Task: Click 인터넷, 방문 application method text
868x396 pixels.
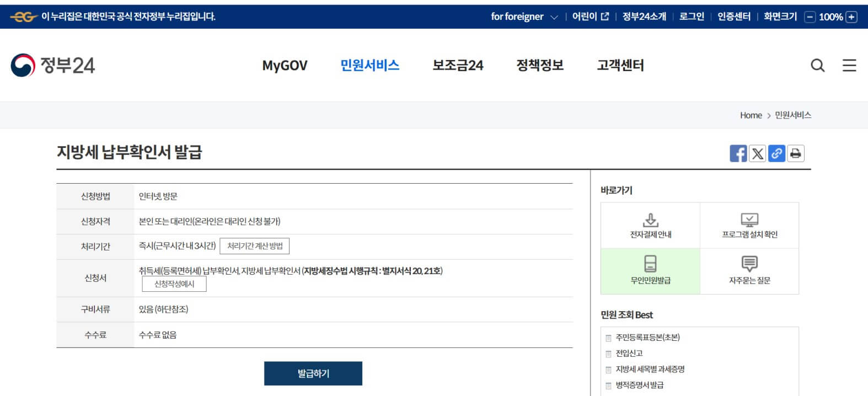Action: tap(158, 196)
